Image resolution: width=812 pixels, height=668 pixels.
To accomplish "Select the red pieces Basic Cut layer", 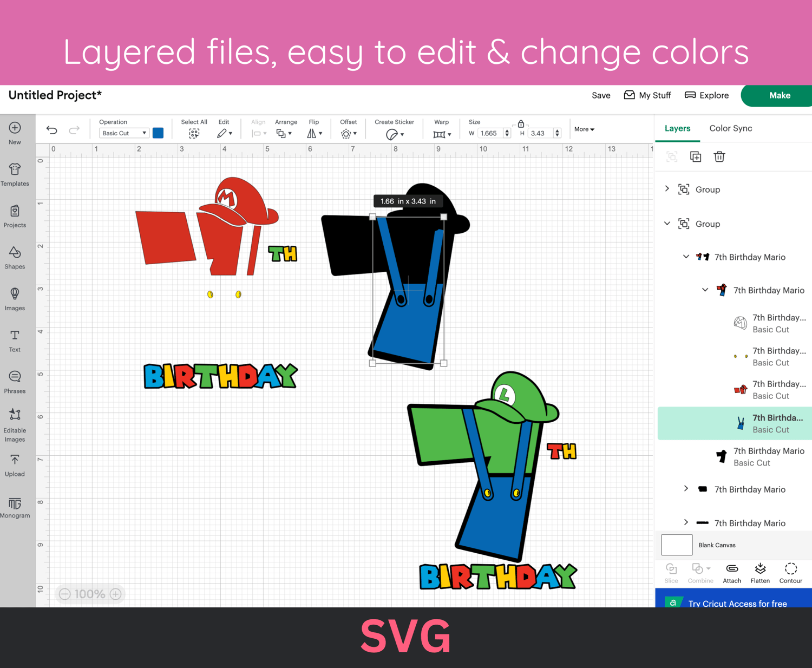I will (735, 390).
